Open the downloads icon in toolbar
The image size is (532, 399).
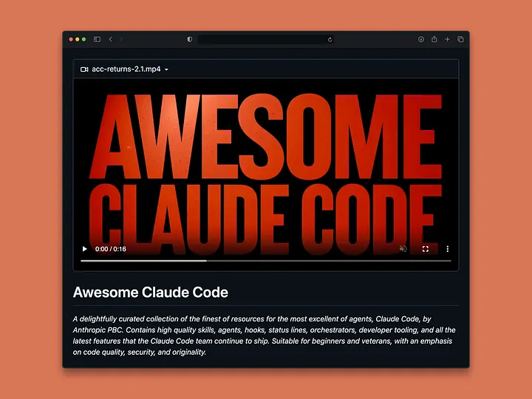point(421,39)
